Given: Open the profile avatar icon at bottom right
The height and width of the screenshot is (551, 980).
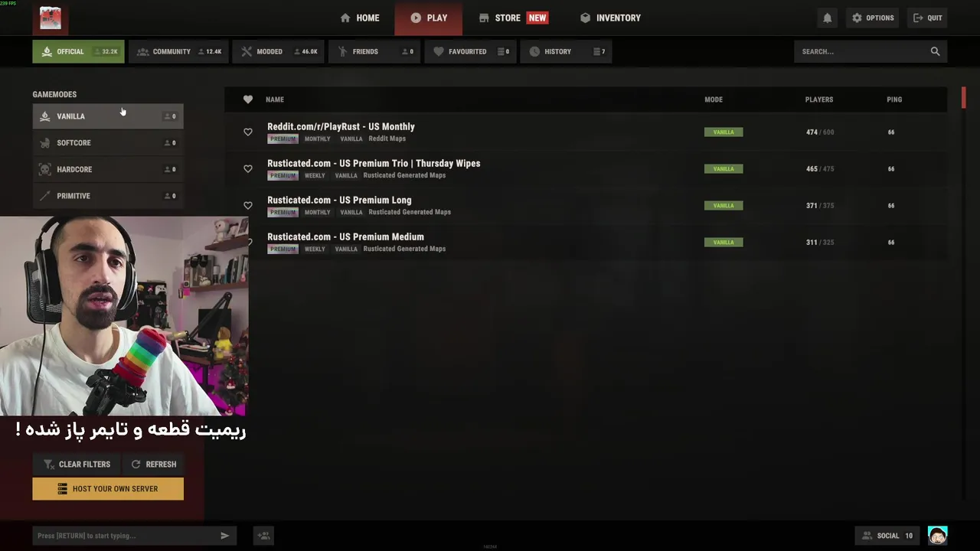Looking at the screenshot, I should (x=937, y=536).
